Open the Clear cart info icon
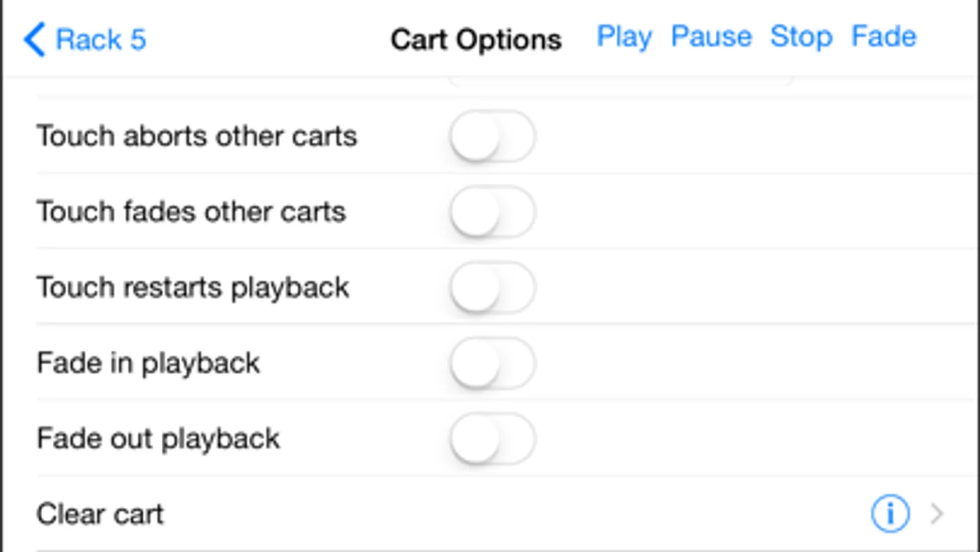Viewport: 980px width, 552px height. pos(890,514)
